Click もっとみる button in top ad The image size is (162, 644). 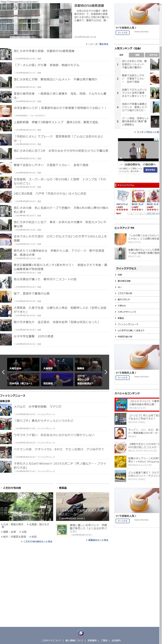pyautogui.click(x=122, y=33)
